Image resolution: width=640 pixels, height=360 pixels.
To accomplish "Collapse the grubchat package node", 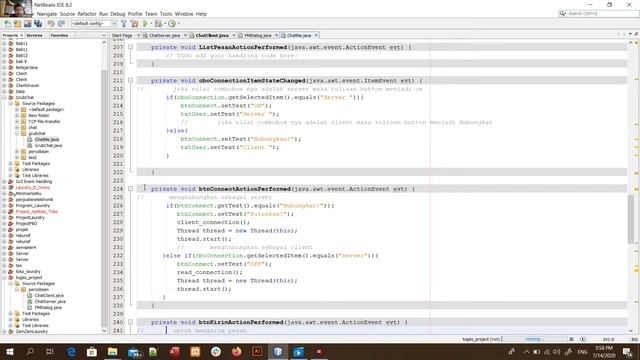I will tap(17, 133).
